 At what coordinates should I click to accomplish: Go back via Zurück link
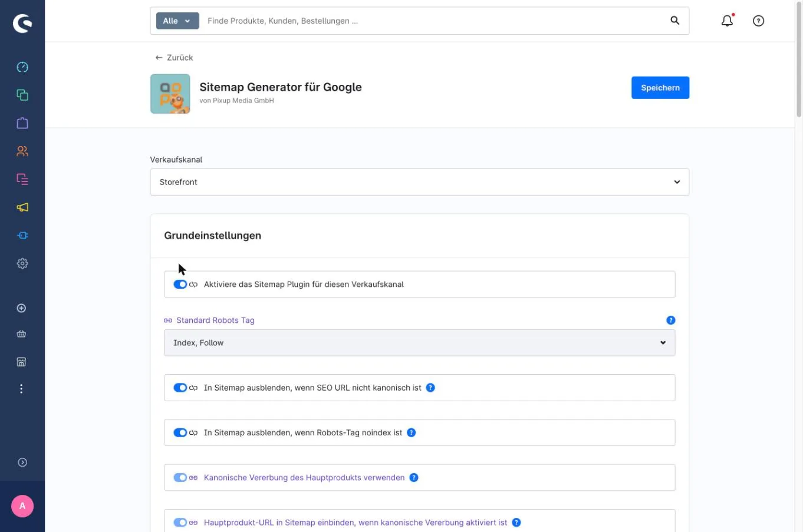pos(174,58)
